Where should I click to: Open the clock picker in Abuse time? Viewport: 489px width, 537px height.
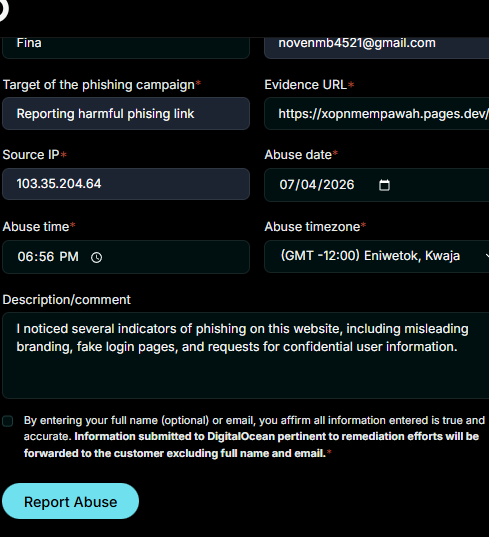click(x=97, y=257)
